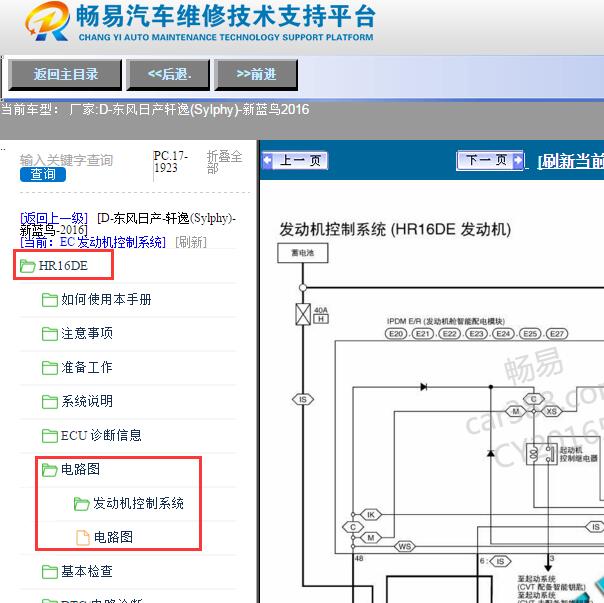The width and height of the screenshot is (604, 603).
Task: Click the E20 connector label
Action: coord(396,334)
